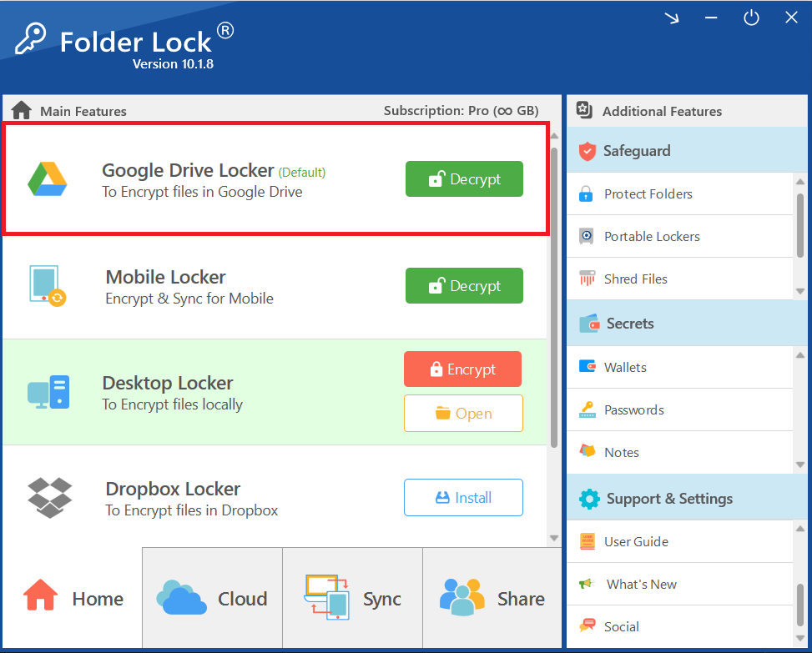Click the What's New megaphone icon
The width and height of the screenshot is (812, 653).
pos(586,584)
